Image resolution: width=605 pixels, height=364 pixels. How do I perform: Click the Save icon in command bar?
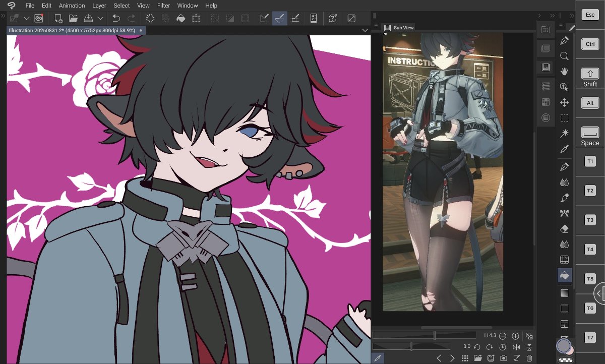pos(88,18)
